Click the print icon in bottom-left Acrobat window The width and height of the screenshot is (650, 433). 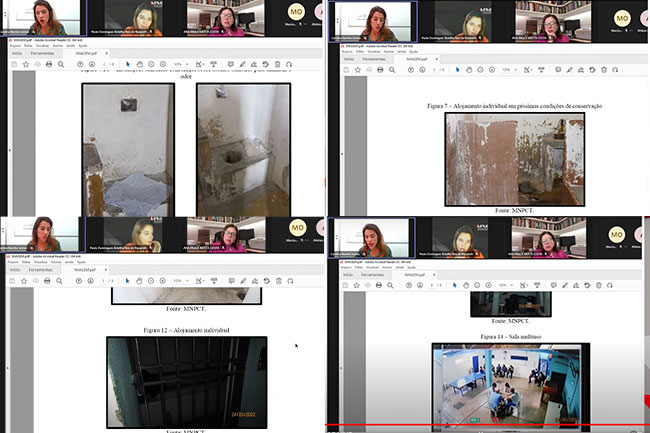(47, 281)
